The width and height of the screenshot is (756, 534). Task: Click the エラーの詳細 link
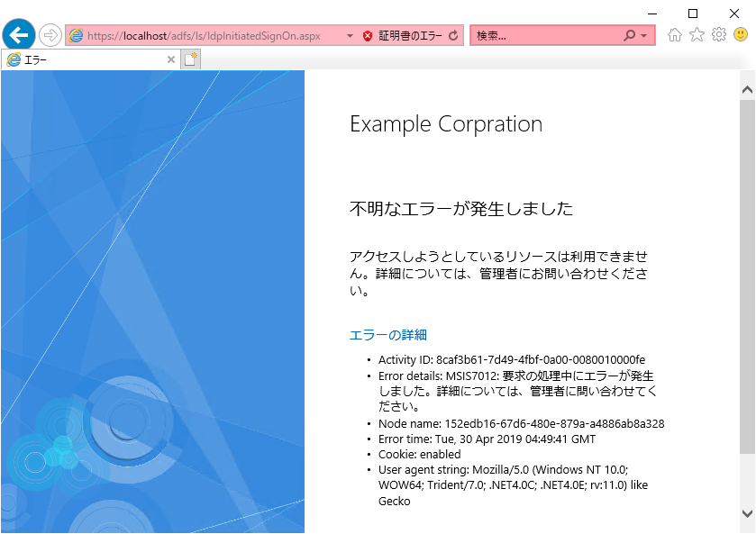pos(388,335)
